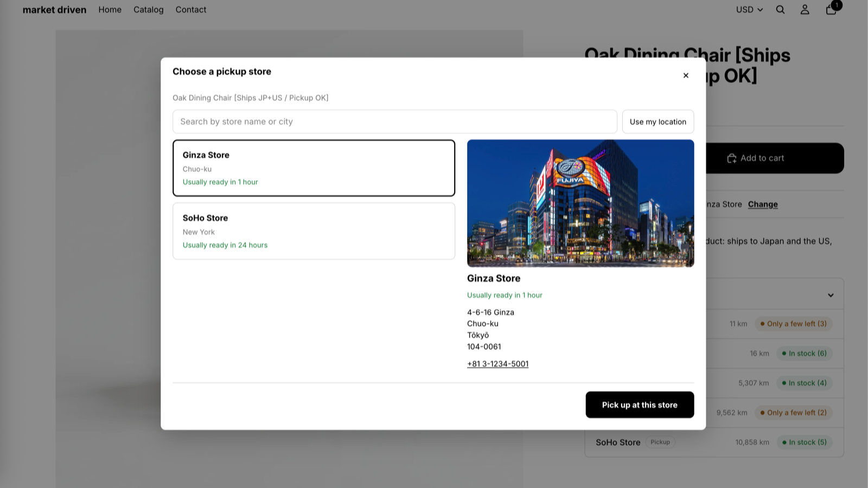
Task: Click the 4-6-16 Ginza address line
Action: (x=490, y=312)
